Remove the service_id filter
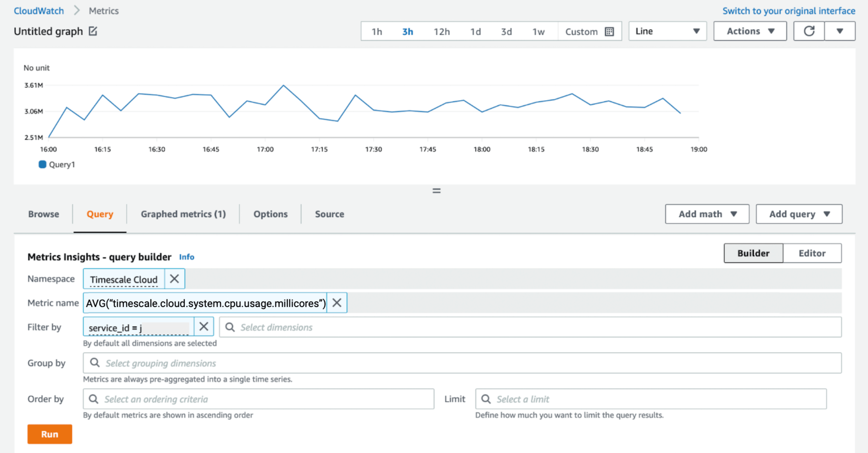The height and width of the screenshot is (453, 868). [204, 327]
